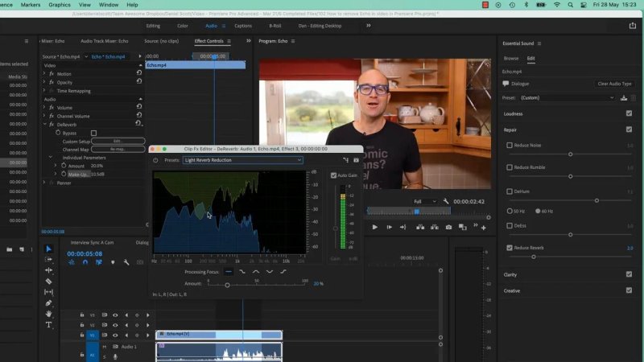The image size is (644, 362).
Task: Select the Track Select Forward tool
Action: pos(48,259)
